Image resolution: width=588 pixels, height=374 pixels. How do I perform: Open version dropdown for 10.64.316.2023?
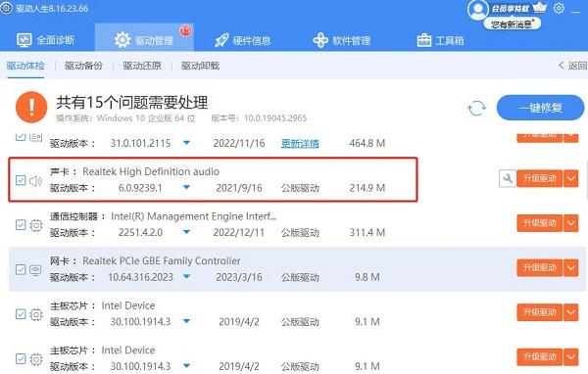click(186, 276)
